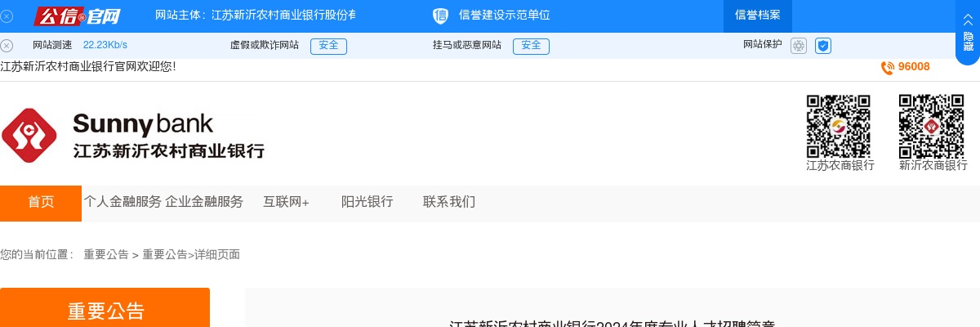
Task: Click the blue shield protection icon
Action: (823, 46)
